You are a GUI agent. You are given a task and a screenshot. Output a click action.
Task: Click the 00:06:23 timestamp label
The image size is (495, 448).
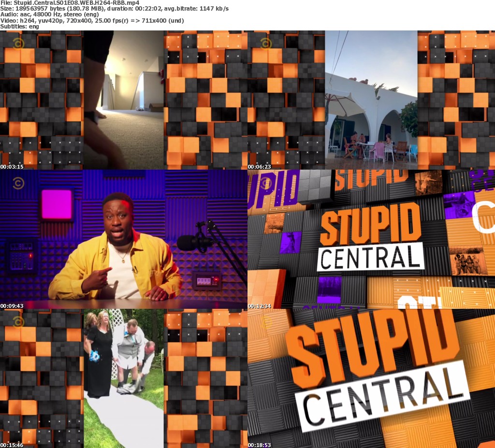[x=260, y=167]
